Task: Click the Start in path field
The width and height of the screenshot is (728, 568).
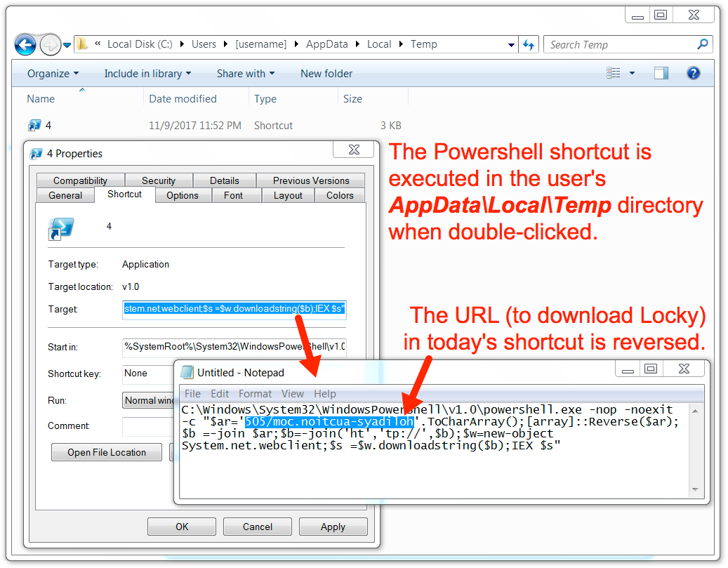Action: (234, 346)
